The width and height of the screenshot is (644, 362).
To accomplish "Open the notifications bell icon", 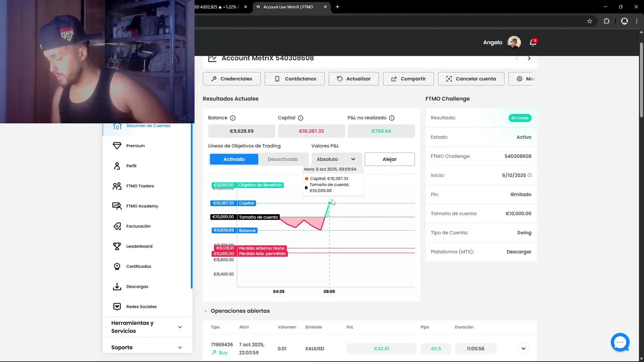I will click(533, 42).
